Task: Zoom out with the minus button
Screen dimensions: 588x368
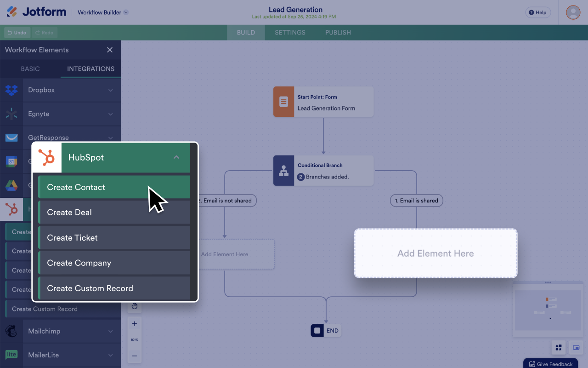Action: (x=135, y=356)
